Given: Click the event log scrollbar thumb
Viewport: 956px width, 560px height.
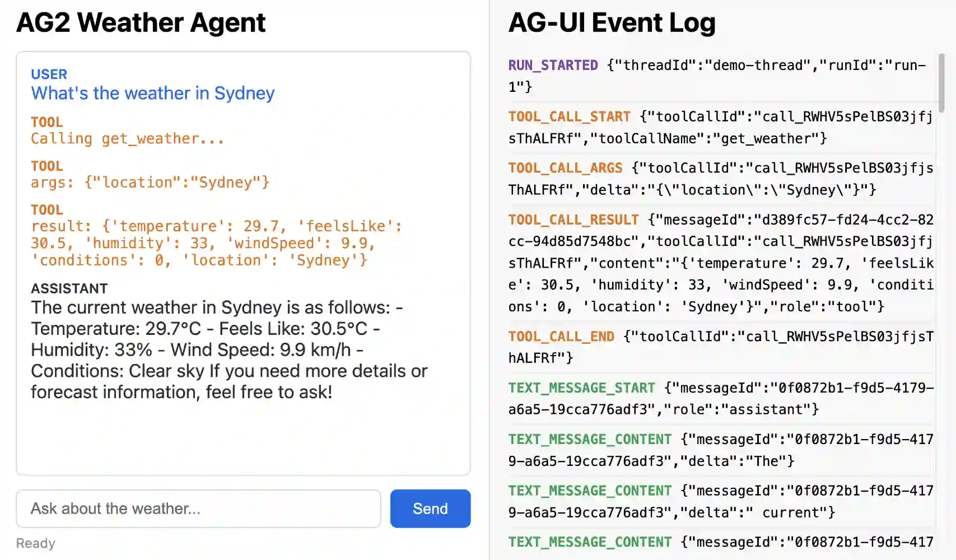Looking at the screenshot, I should tap(941, 83).
